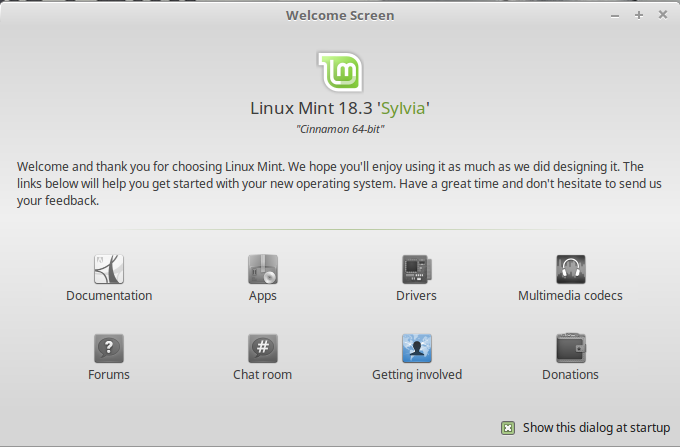Launch the Apps software manager icon
The width and height of the screenshot is (680, 447).
[263, 269]
